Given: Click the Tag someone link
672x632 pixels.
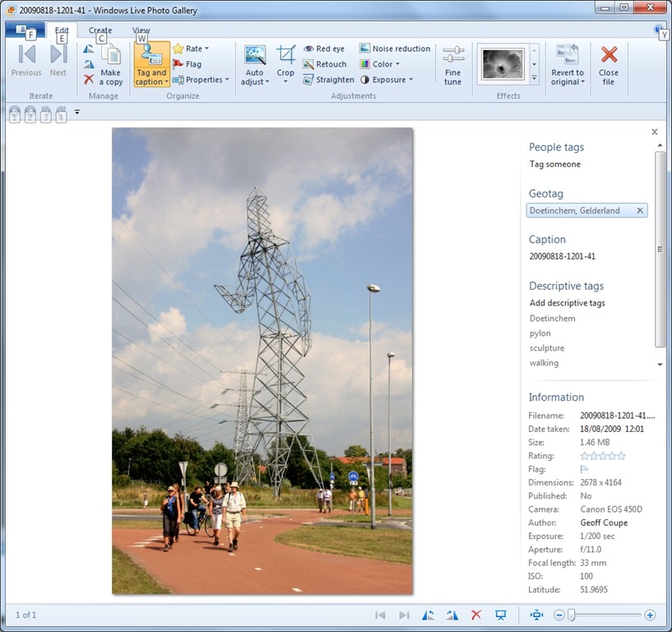Looking at the screenshot, I should click(554, 165).
